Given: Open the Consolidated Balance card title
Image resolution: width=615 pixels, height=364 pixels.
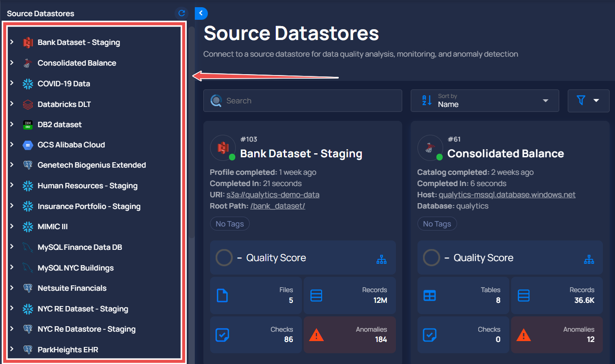Looking at the screenshot, I should click(506, 154).
